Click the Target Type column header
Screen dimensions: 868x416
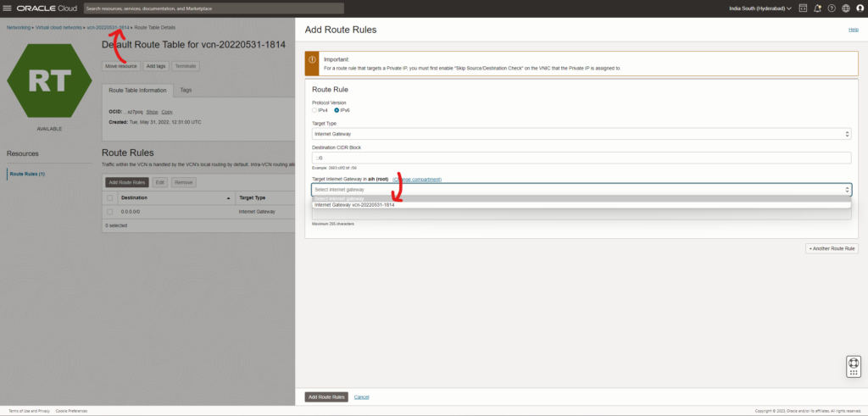252,197
